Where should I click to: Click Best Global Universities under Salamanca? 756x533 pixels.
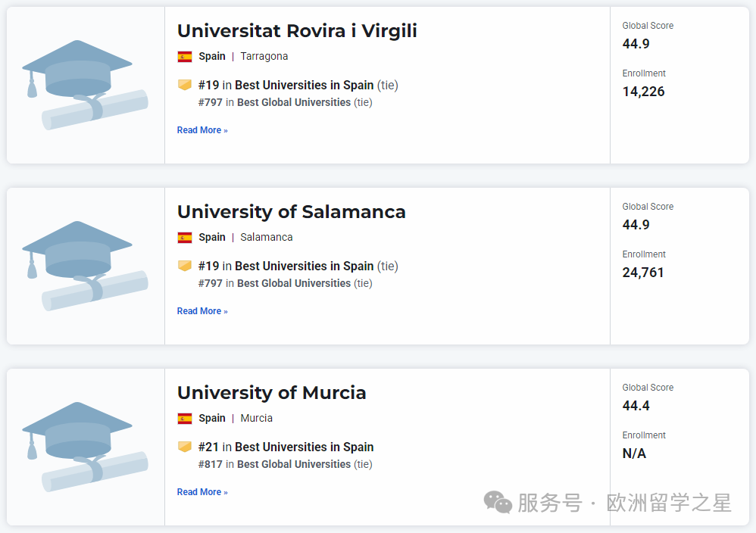tap(294, 283)
